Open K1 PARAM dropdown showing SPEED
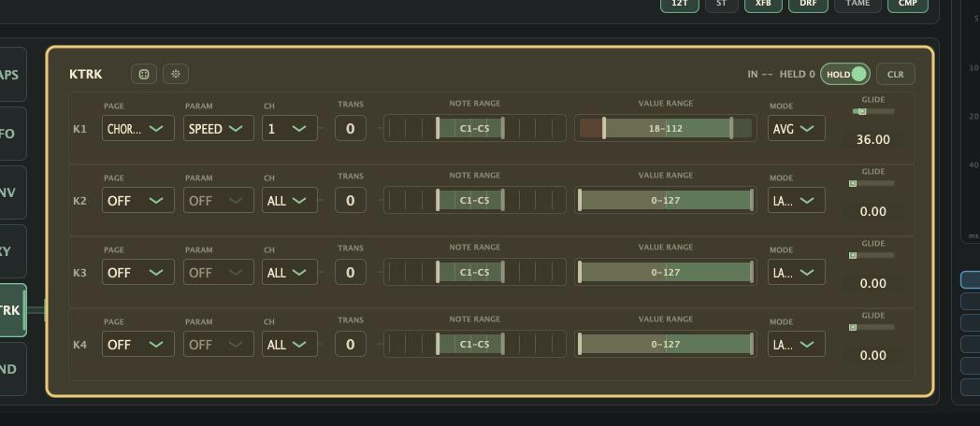 [219, 128]
